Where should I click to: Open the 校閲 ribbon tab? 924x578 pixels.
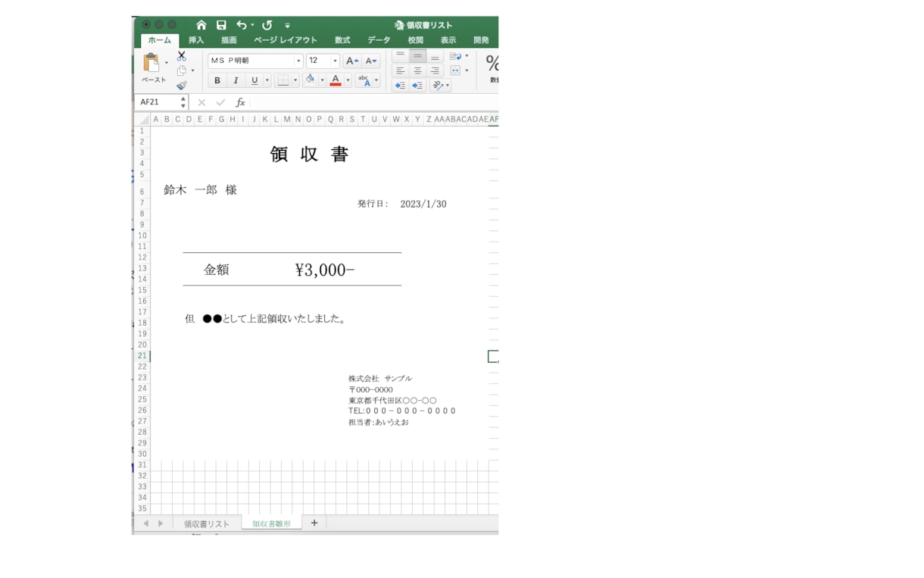tap(415, 40)
